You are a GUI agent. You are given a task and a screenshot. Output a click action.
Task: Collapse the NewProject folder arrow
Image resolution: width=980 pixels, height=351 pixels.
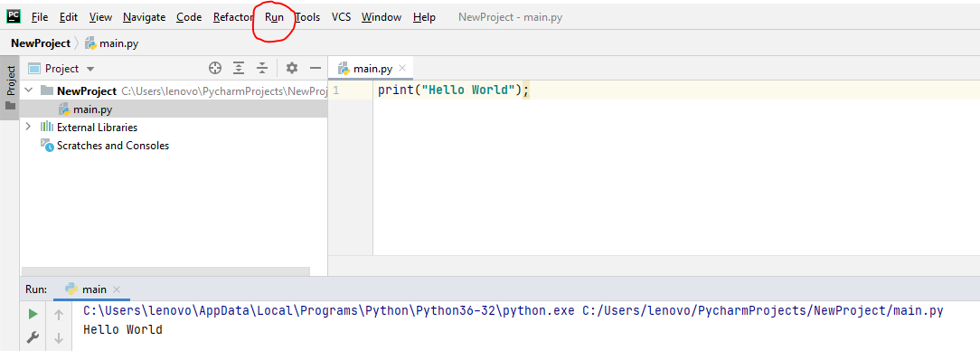[28, 90]
